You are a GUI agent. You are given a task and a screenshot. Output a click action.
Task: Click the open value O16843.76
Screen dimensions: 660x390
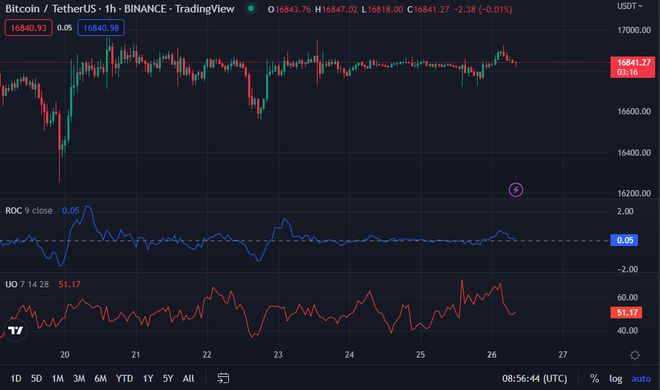tap(289, 9)
